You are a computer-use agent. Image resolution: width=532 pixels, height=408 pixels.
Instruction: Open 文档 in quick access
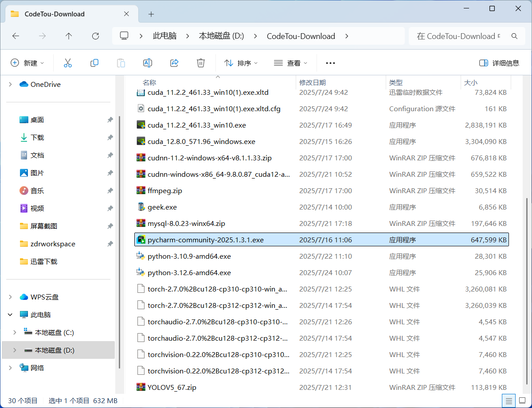pyautogui.click(x=37, y=155)
